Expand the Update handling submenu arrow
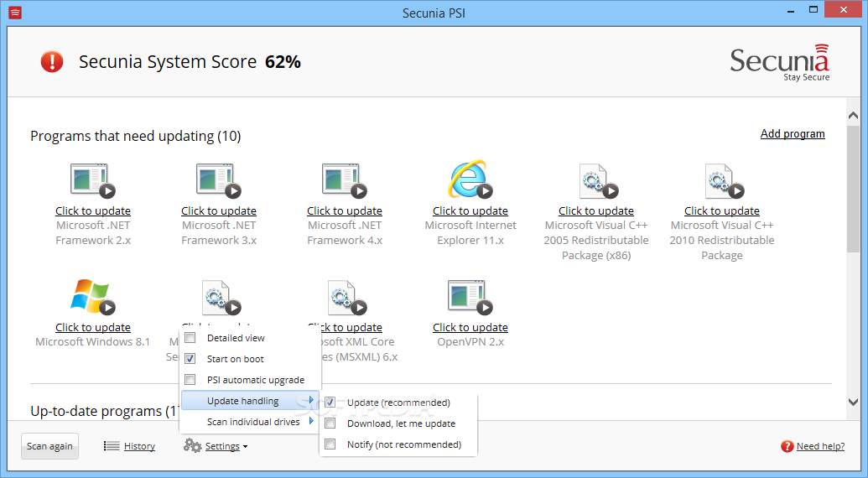This screenshot has height=478, width=868. coord(311,400)
